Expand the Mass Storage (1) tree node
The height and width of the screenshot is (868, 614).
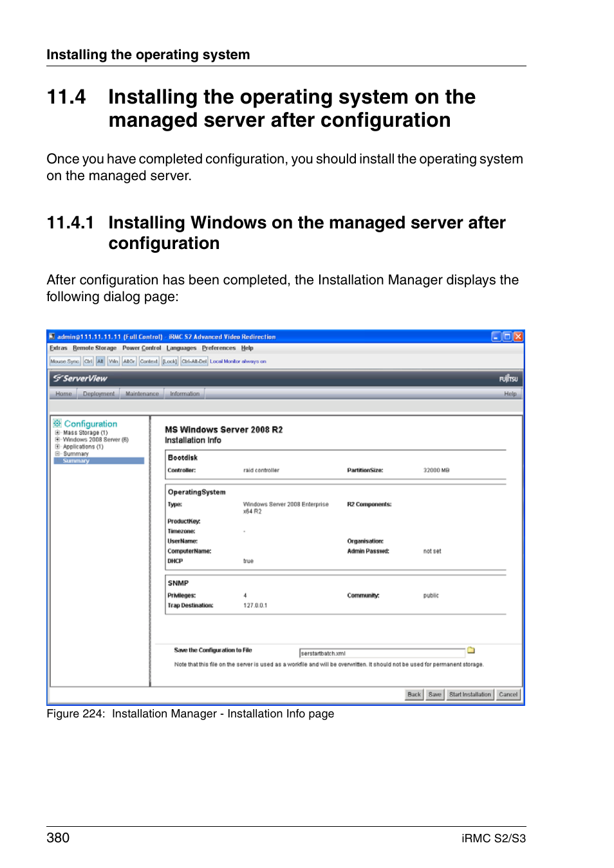(57, 433)
